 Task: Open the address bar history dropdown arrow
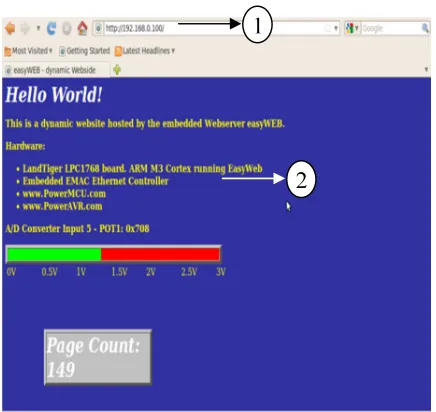[x=336, y=28]
